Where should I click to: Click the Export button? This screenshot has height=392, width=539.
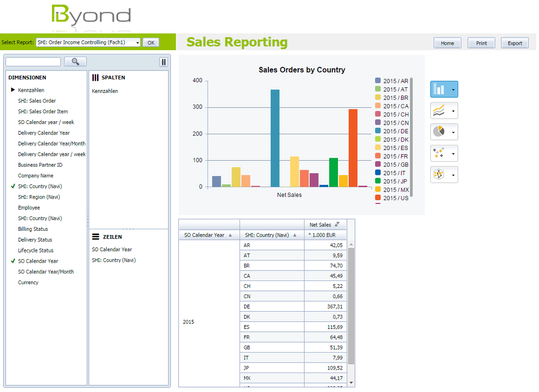point(515,43)
